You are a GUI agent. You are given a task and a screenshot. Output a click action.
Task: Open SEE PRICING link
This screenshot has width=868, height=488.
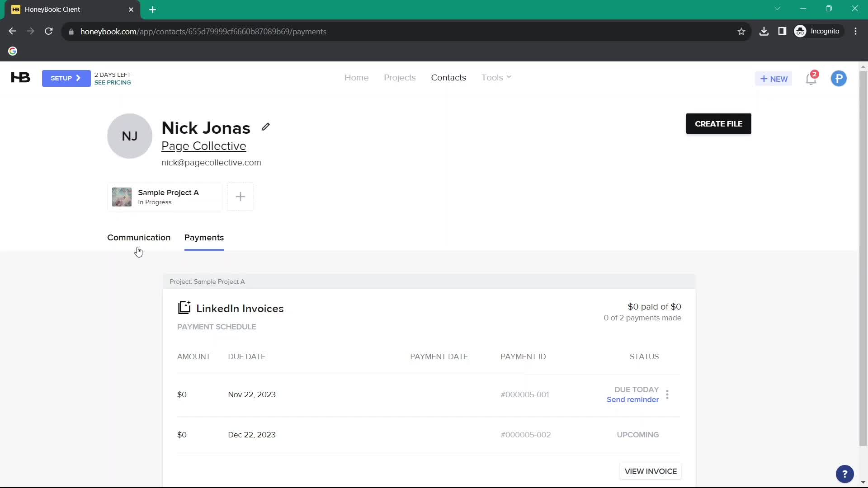[113, 83]
